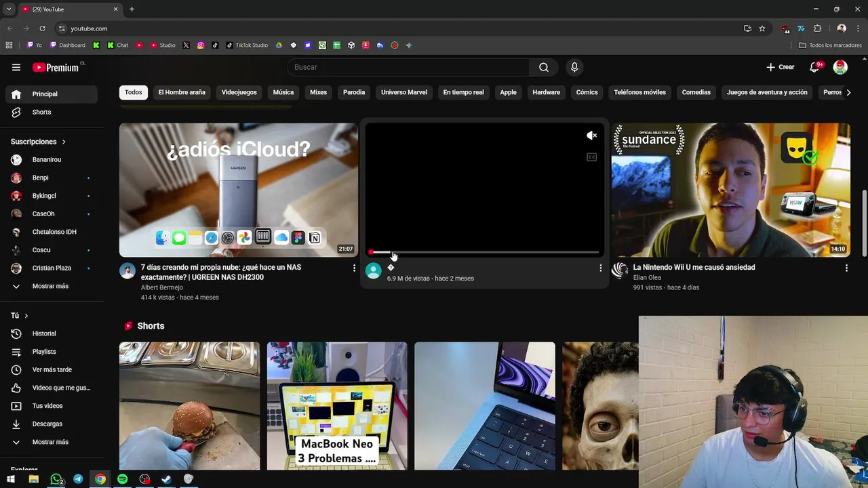The image size is (868, 488).
Task: Open the Instagram bookmark
Action: (201, 45)
